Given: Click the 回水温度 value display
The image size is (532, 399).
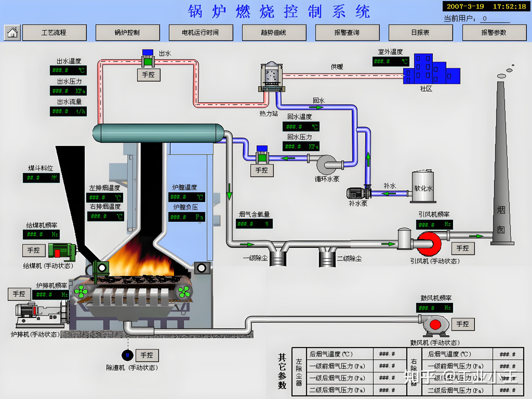Looking at the screenshot, I should pyautogui.click(x=301, y=127).
